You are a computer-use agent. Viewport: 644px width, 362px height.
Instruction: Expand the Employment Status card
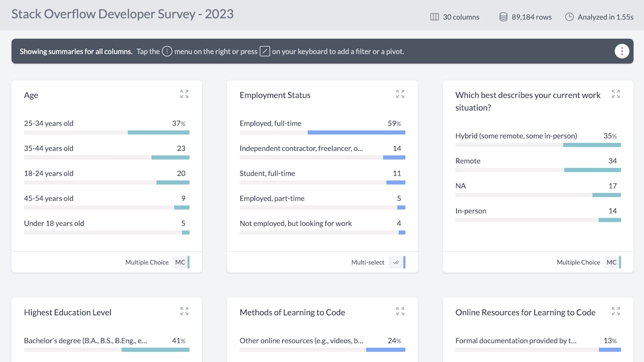click(x=400, y=94)
